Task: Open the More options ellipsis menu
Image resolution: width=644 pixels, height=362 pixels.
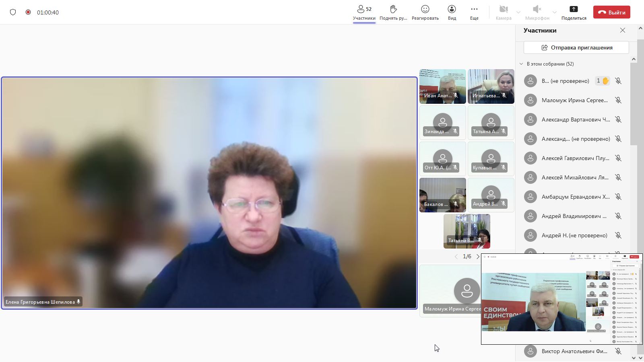Action: 474,12
